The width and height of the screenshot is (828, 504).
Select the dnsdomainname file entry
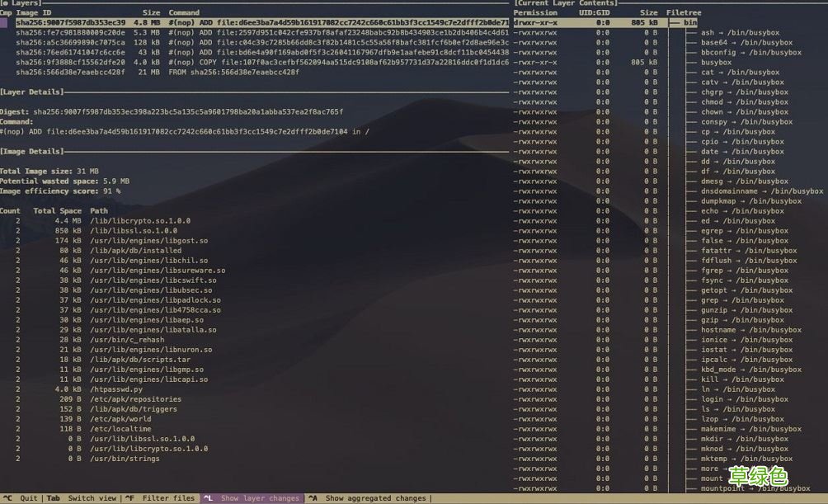click(x=762, y=191)
